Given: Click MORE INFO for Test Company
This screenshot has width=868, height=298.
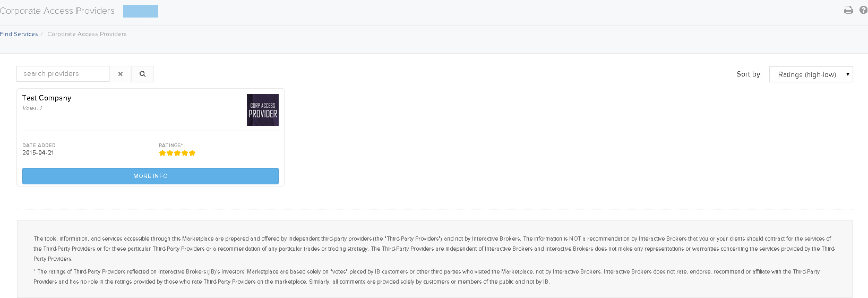Looking at the screenshot, I should [x=150, y=176].
